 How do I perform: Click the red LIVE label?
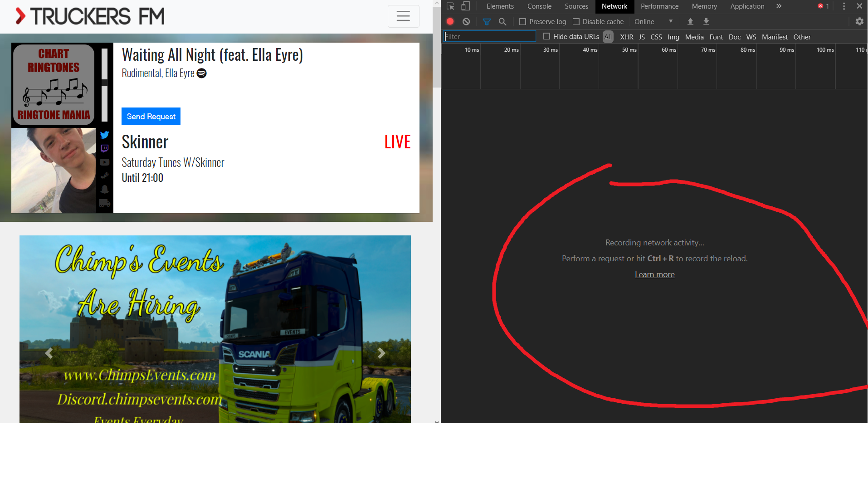click(397, 142)
